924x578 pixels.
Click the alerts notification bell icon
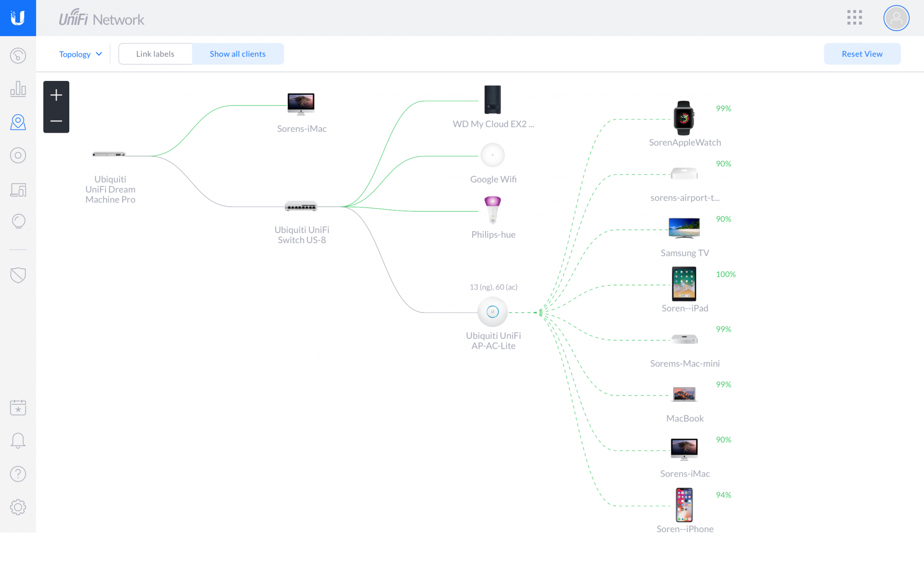[18, 441]
